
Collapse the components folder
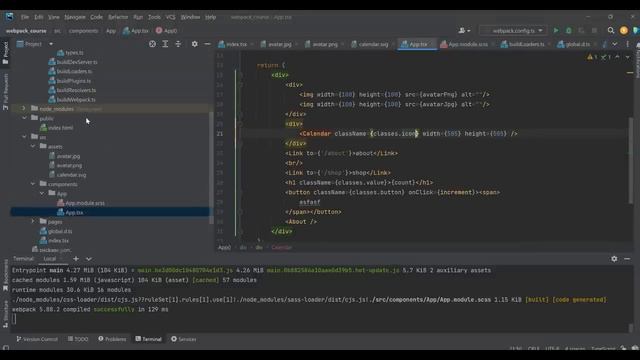(x=33, y=184)
